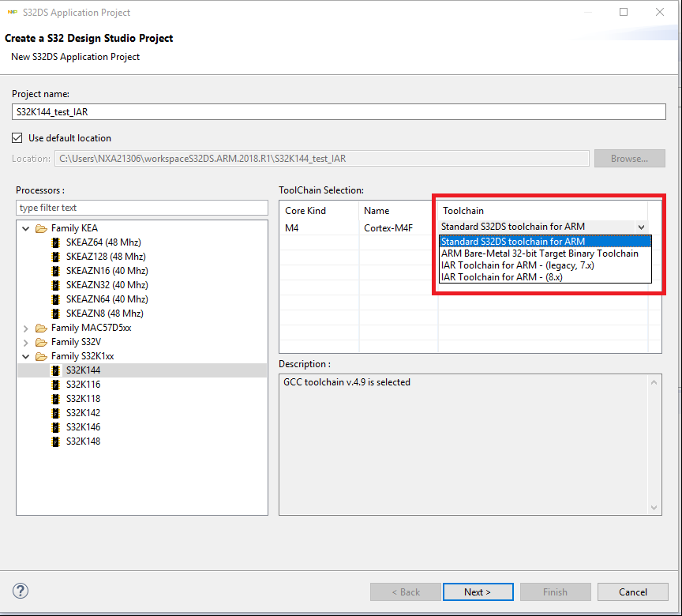Select ARM Bare-Metal 32-bit Target Binary Toolchain
The image size is (682, 616).
tap(545, 254)
